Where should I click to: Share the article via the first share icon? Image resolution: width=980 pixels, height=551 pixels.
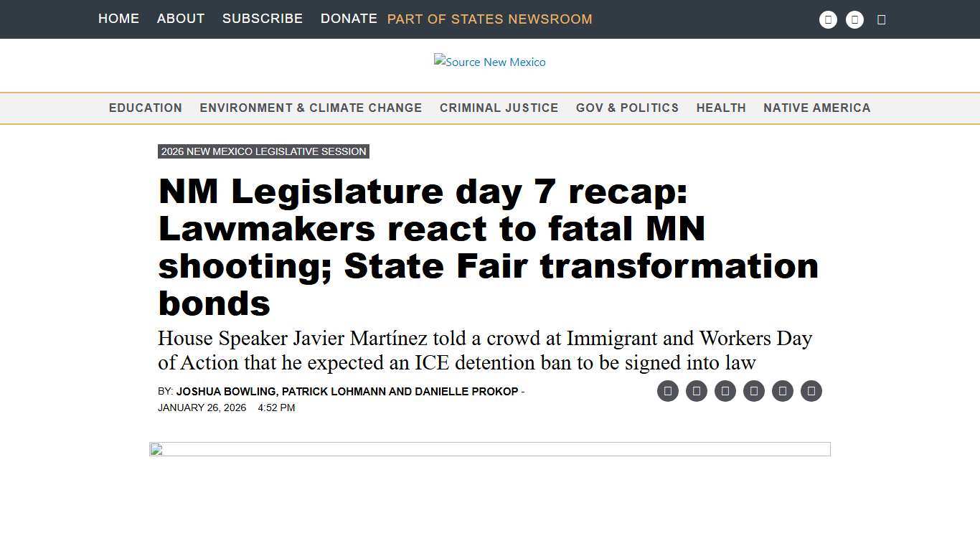tap(667, 391)
